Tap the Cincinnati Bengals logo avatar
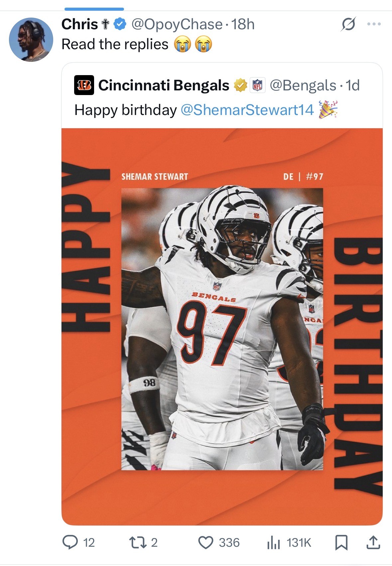 tap(84, 85)
